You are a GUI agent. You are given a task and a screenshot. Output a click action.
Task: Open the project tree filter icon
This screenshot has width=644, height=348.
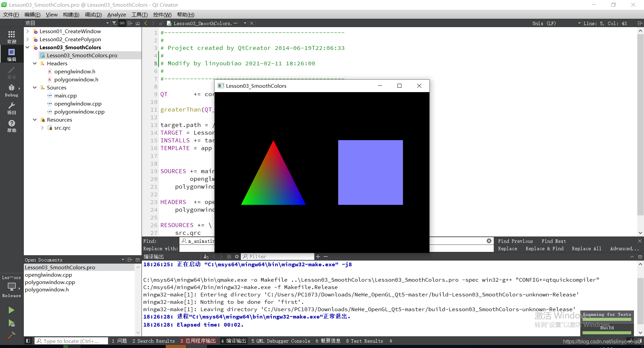[x=114, y=23]
